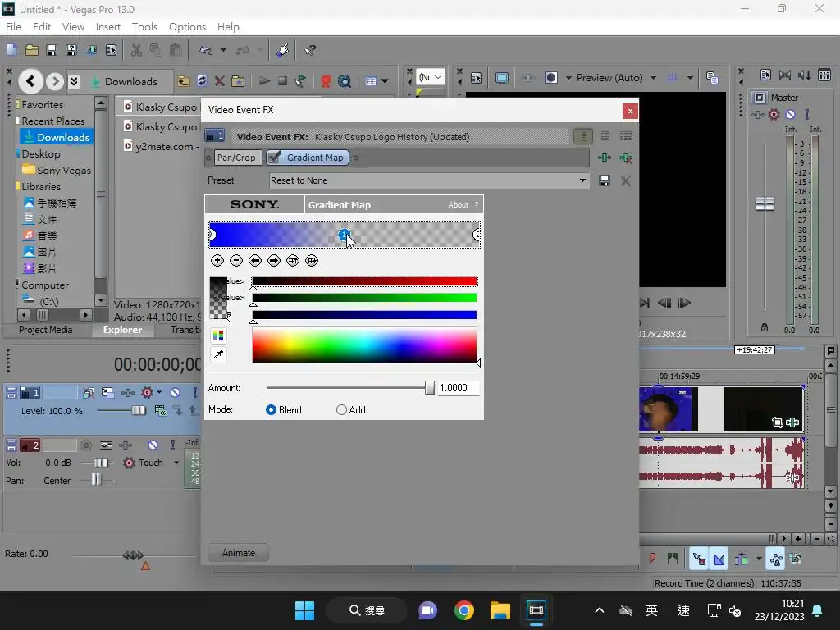Screen dimensions: 840x630
Task: Open the Tools menu
Action: (x=144, y=27)
